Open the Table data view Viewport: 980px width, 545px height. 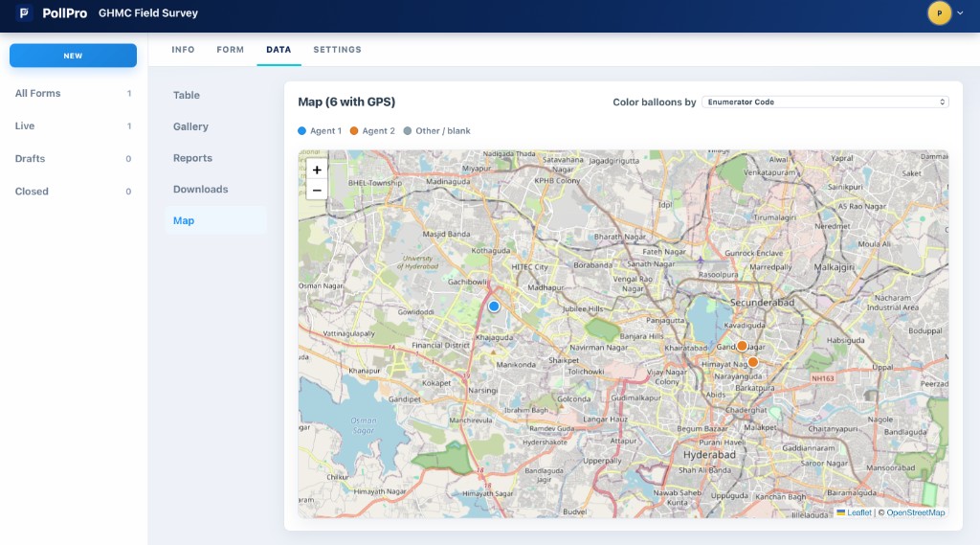[x=215, y=95]
